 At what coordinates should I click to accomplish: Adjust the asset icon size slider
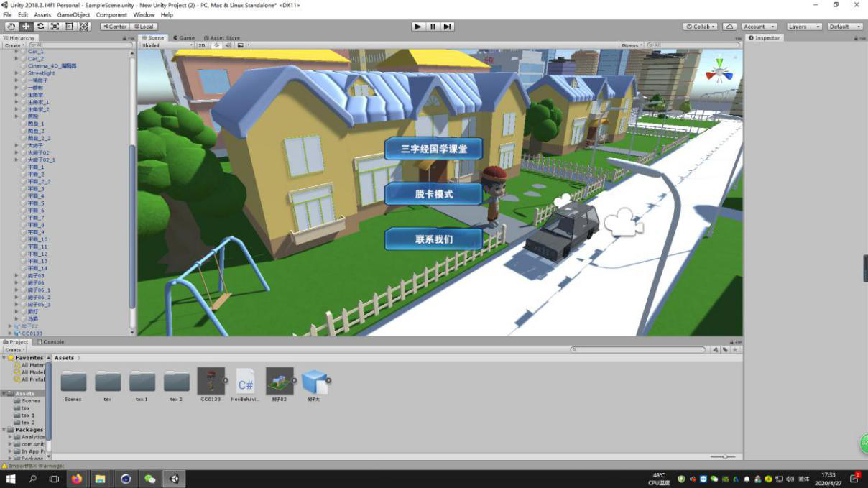point(724,457)
